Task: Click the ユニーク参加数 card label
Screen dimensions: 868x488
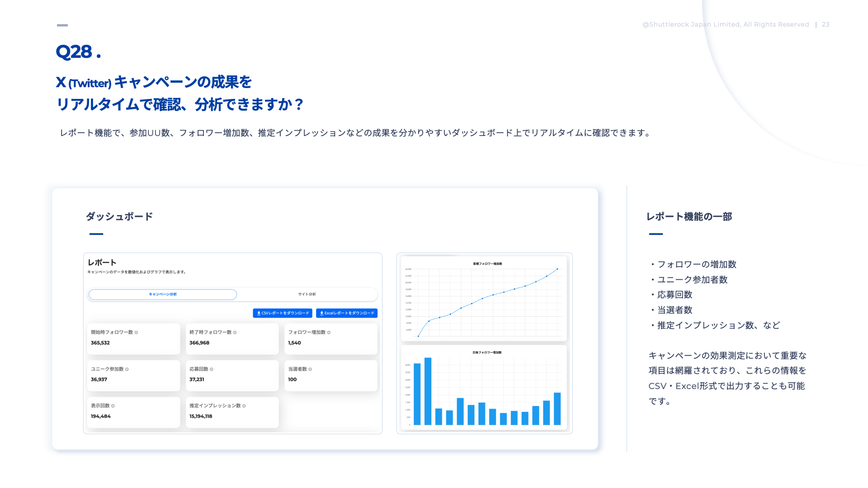Action: (x=107, y=370)
